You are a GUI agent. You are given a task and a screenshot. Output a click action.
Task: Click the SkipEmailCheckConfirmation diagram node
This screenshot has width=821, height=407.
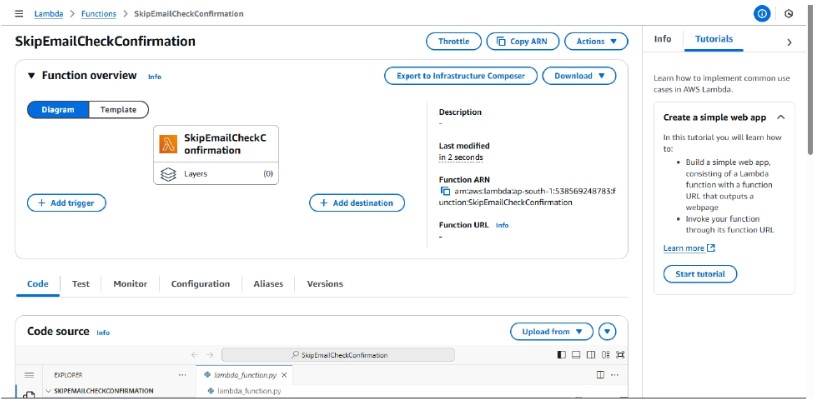pos(216,155)
